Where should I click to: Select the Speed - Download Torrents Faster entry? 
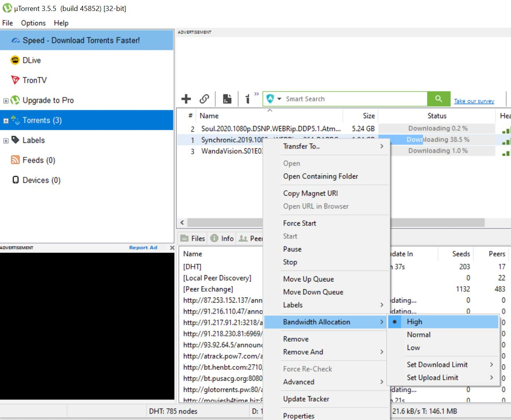[x=87, y=40]
